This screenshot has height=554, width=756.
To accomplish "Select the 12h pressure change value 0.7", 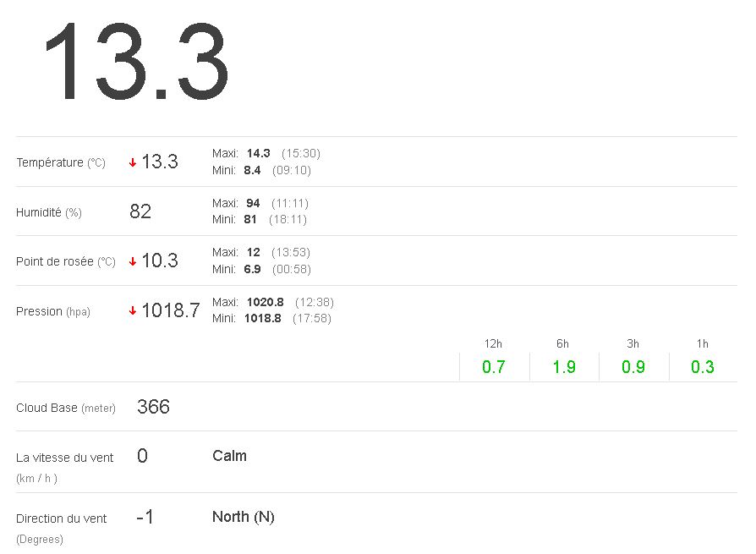I will tap(494, 367).
